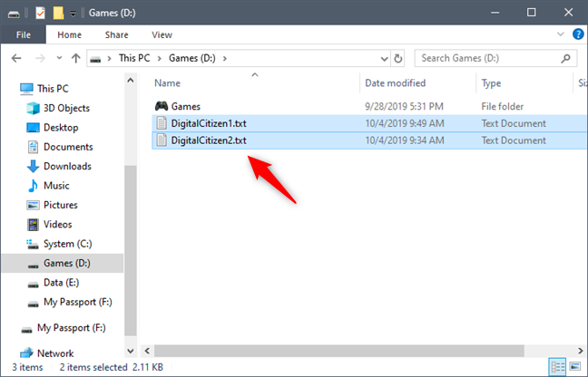Open Pictures in the navigation pane

pos(61,205)
